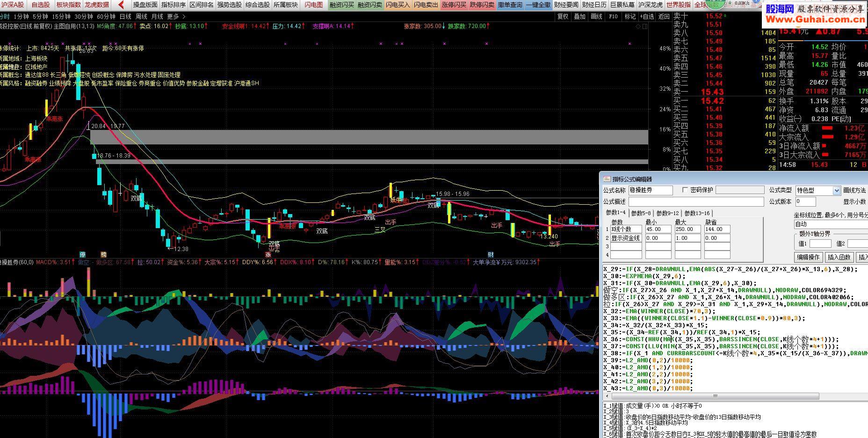Click the 融资闪卖 button

(370, 5)
